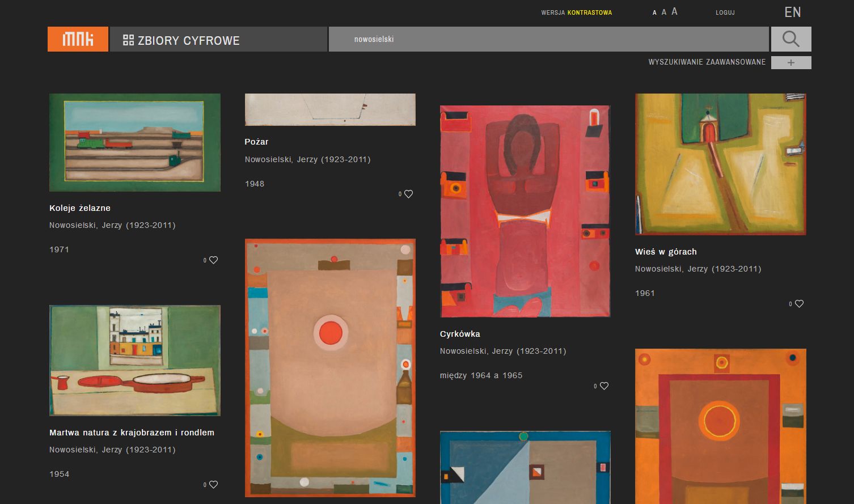Image resolution: width=854 pixels, height=504 pixels.
Task: Click the 1961 date text
Action: pos(645,293)
